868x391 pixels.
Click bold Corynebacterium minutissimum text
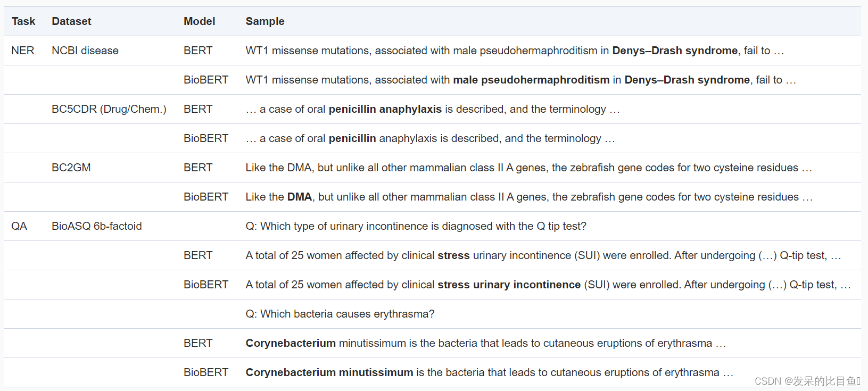point(329,372)
